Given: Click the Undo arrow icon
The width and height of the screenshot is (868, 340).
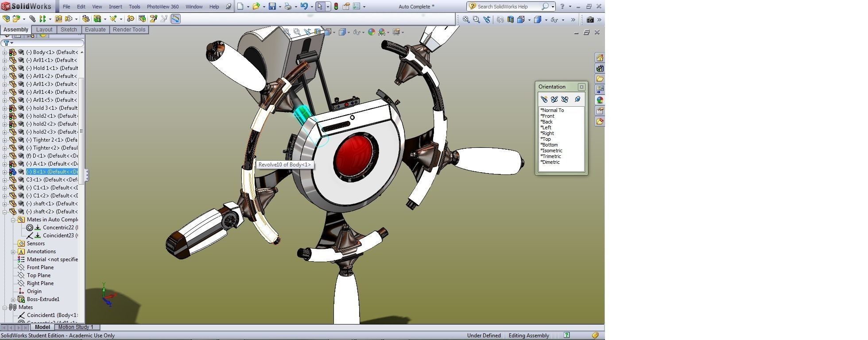Looking at the screenshot, I should (304, 6).
